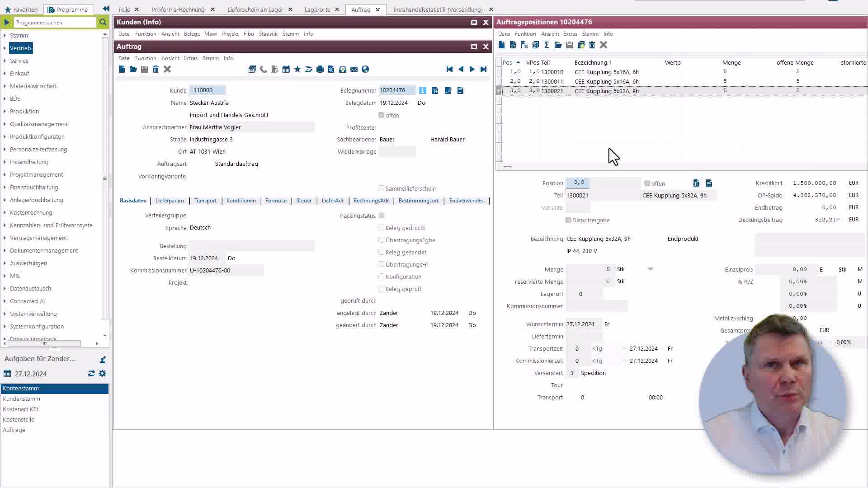Image resolution: width=868 pixels, height=488 pixels.
Task: Open folder icon in the Auftrag toolbar
Action: (x=133, y=69)
